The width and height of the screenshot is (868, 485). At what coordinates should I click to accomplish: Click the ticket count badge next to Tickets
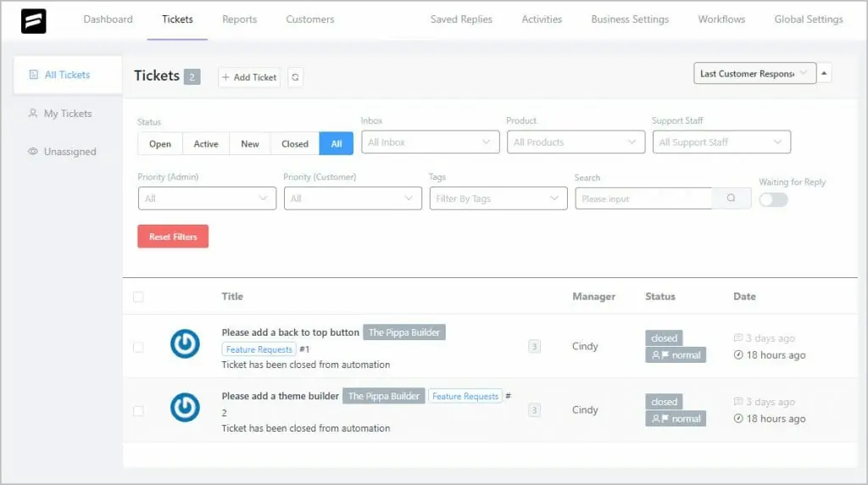point(192,76)
